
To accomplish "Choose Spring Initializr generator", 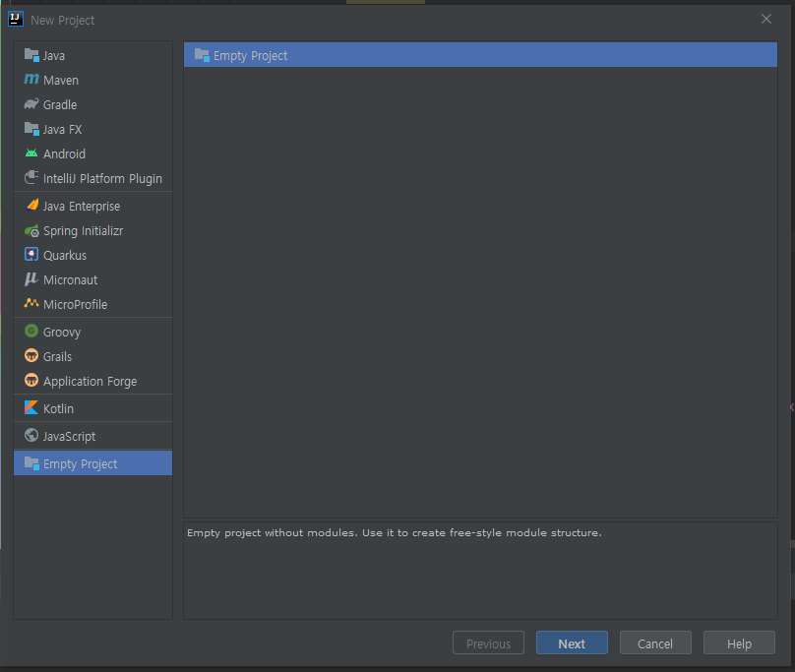I will (x=92, y=231).
